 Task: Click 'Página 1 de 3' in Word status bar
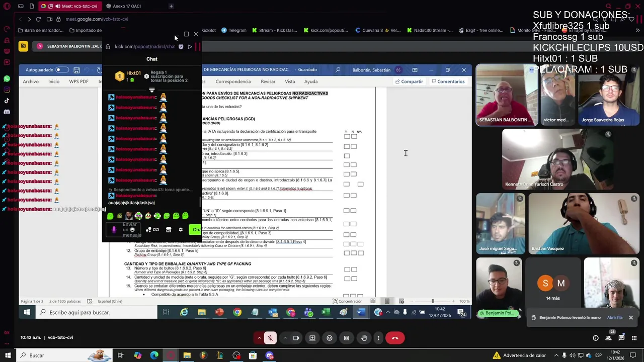tap(32, 301)
